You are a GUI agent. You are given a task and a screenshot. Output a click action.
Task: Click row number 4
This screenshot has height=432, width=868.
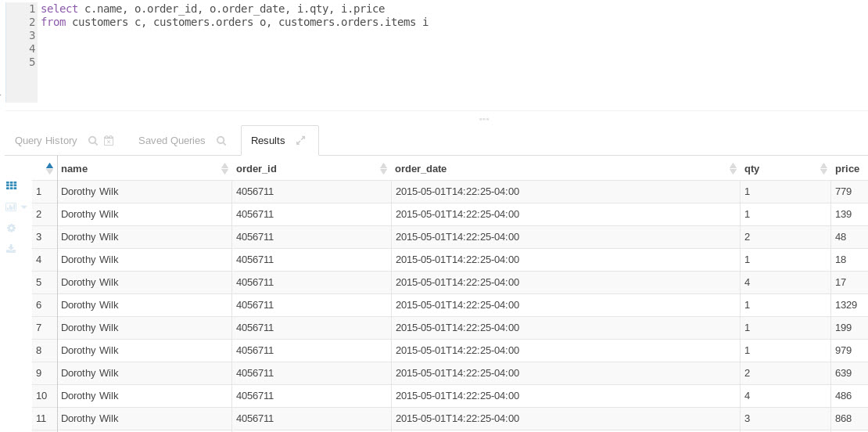[x=39, y=260]
